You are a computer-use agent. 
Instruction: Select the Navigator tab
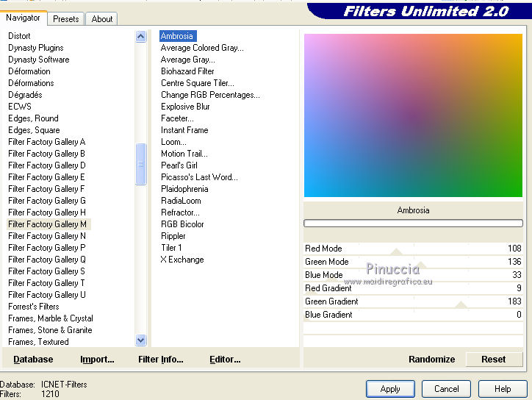tap(23, 18)
